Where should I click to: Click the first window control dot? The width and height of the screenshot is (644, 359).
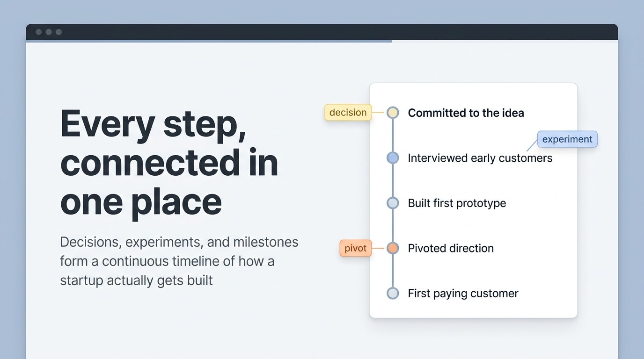pos(39,32)
